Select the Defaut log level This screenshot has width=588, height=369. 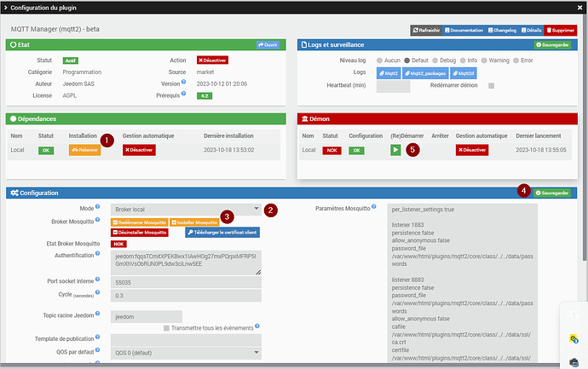tap(406, 61)
